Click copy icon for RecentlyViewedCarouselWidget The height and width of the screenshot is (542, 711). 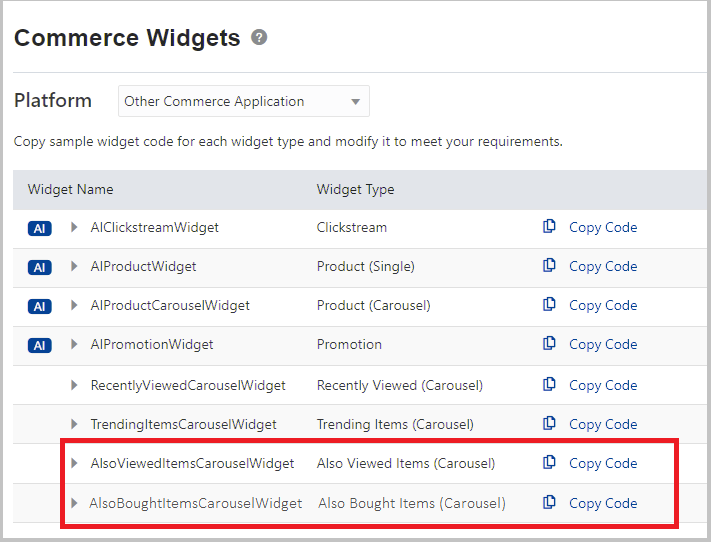549,385
